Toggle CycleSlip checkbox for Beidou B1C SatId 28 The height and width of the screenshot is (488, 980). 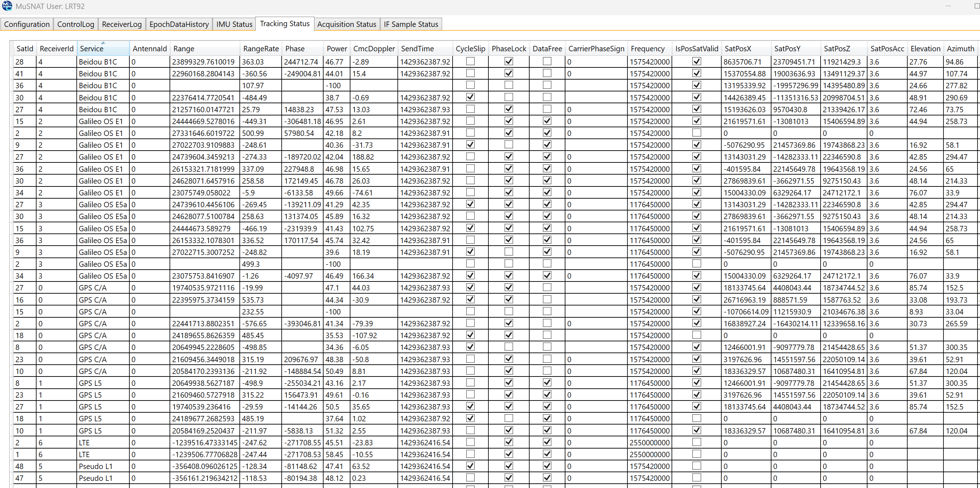(470, 61)
